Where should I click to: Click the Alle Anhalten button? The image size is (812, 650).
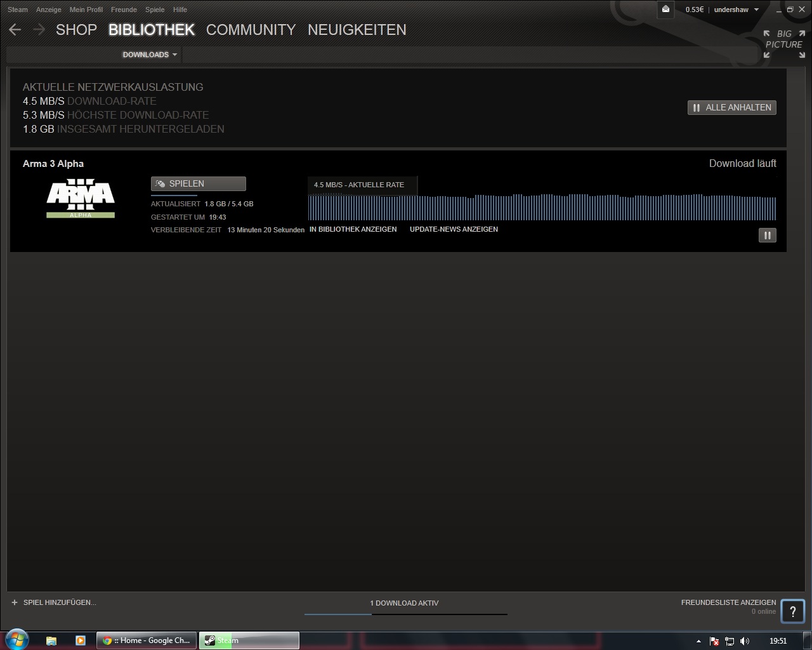click(x=732, y=108)
